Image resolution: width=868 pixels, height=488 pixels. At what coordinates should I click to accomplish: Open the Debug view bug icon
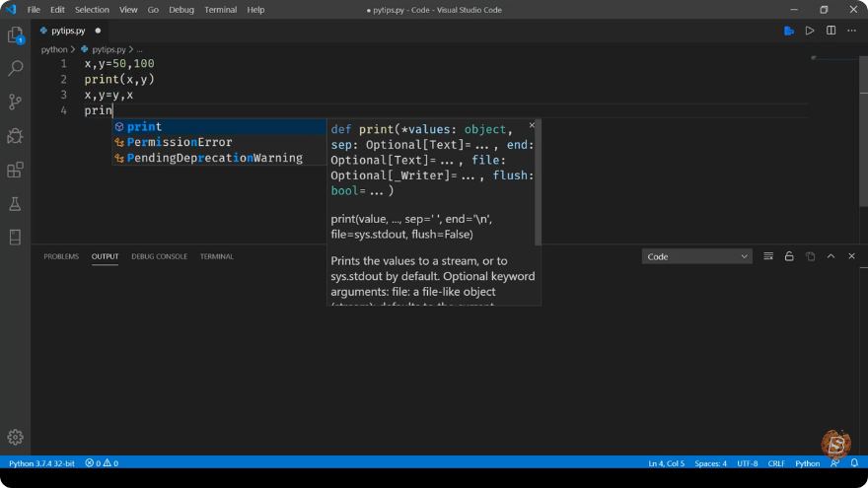(x=15, y=136)
